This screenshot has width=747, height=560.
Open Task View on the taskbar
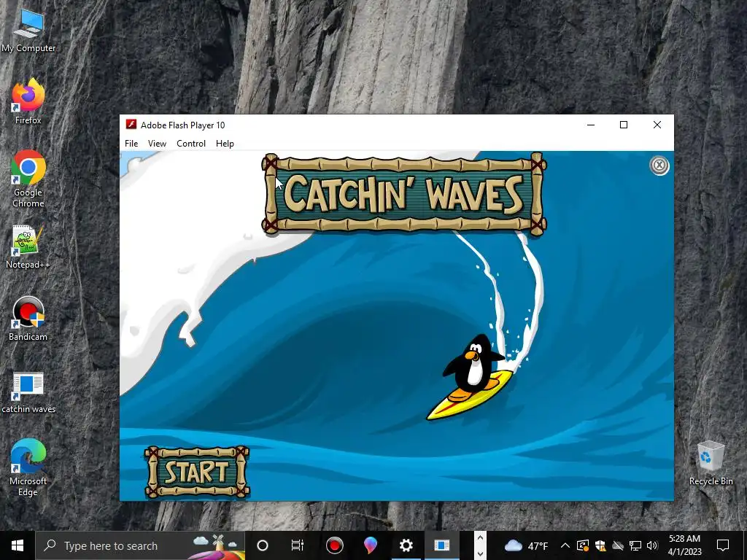[x=298, y=545]
